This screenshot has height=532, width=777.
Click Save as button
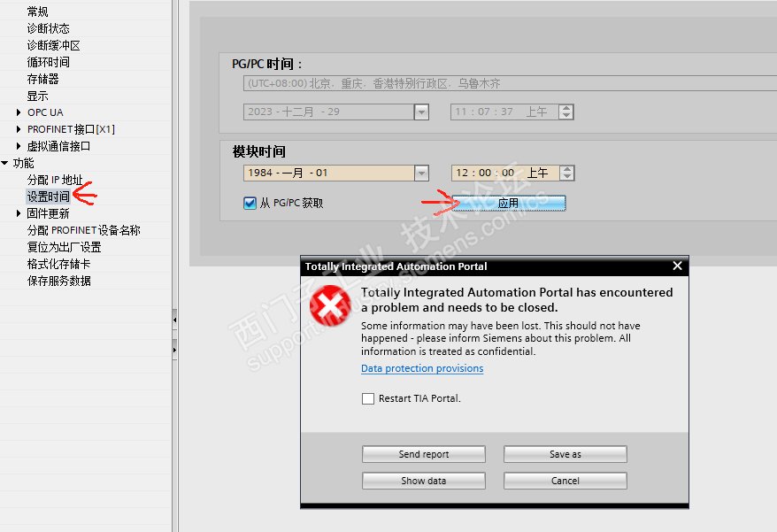[565, 454]
